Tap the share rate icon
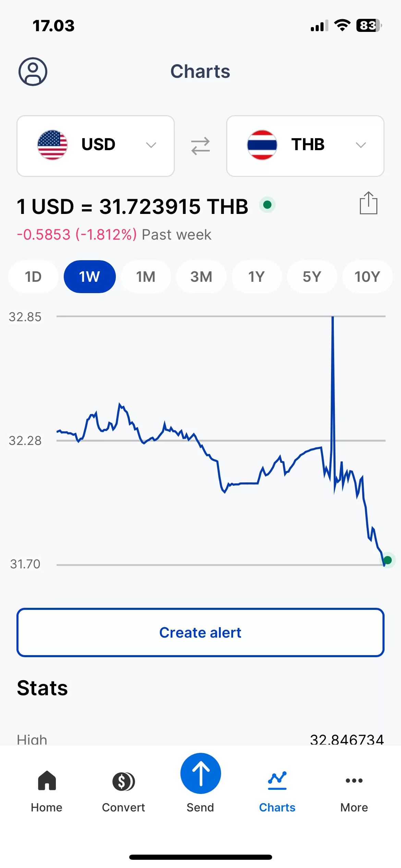401x868 pixels. [x=368, y=203]
